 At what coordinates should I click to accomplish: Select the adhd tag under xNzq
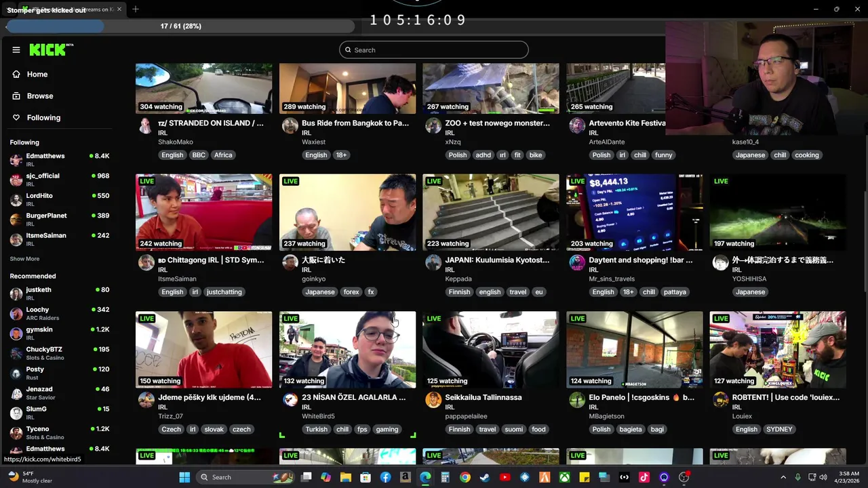point(483,155)
